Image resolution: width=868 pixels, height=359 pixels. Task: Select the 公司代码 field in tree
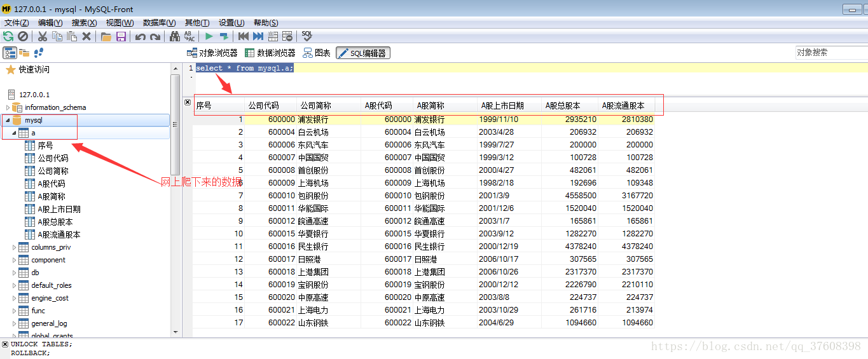(53, 158)
